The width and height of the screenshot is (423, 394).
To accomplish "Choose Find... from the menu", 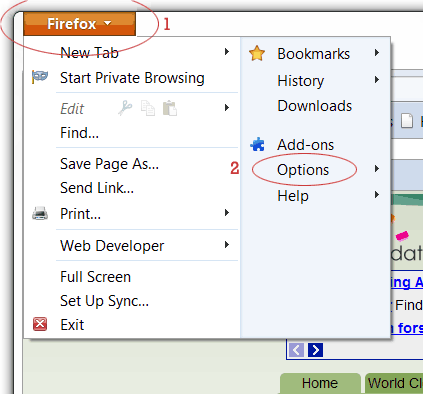I will (79, 133).
